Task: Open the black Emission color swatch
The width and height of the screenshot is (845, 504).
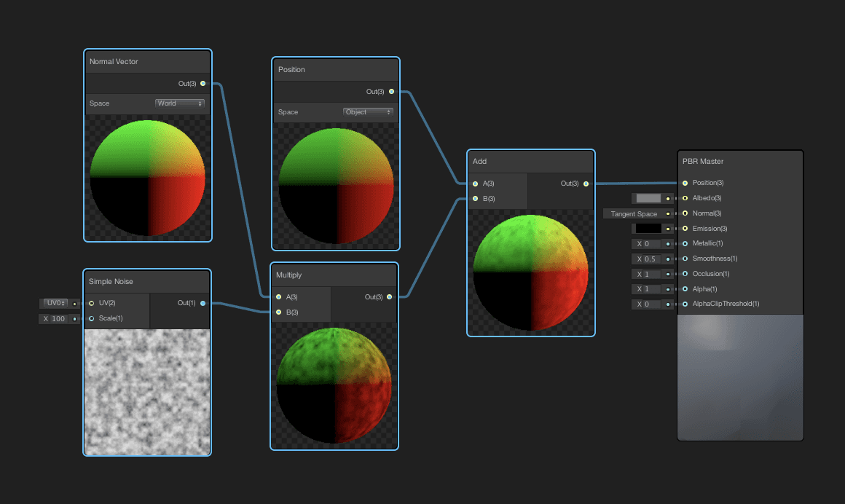Action: (x=648, y=229)
